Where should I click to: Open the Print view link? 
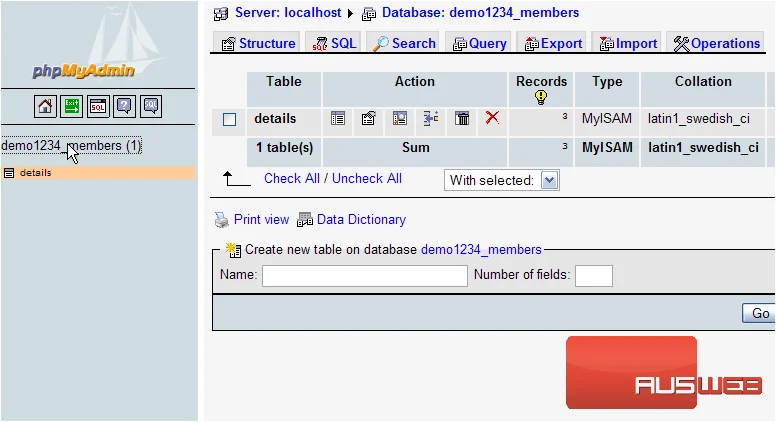[x=261, y=220]
